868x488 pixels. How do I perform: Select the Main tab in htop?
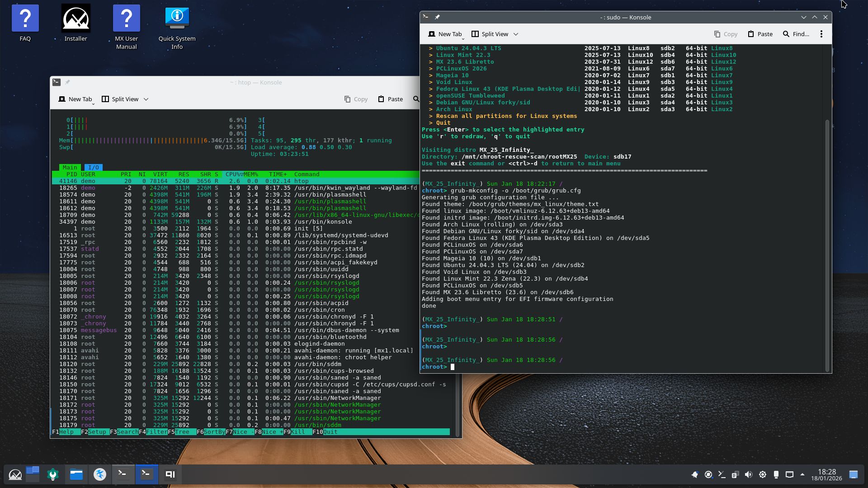[x=70, y=167]
